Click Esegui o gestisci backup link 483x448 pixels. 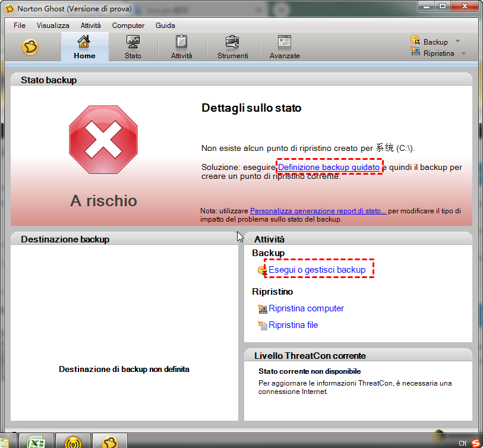317,270
